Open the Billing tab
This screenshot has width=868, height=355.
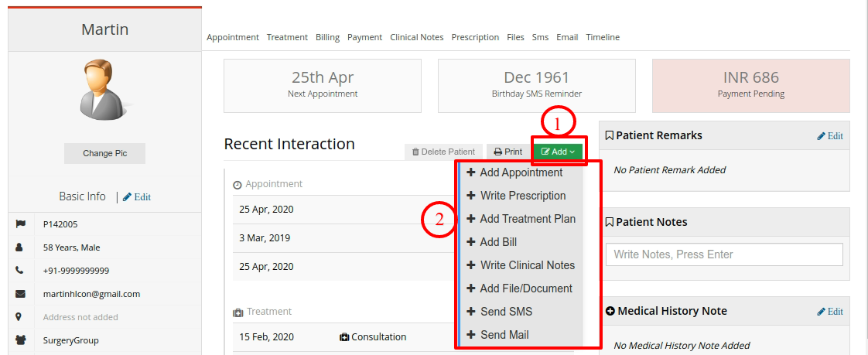tap(328, 37)
